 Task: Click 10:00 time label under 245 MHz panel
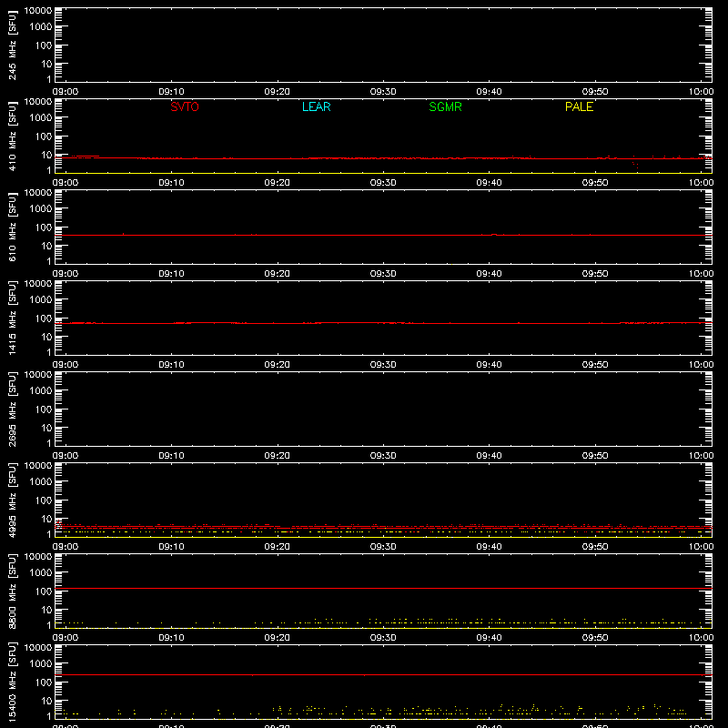coord(701,92)
